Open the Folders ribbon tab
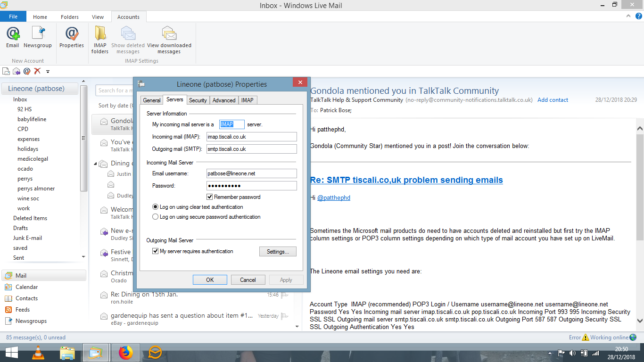The image size is (644, 362). coord(70,17)
